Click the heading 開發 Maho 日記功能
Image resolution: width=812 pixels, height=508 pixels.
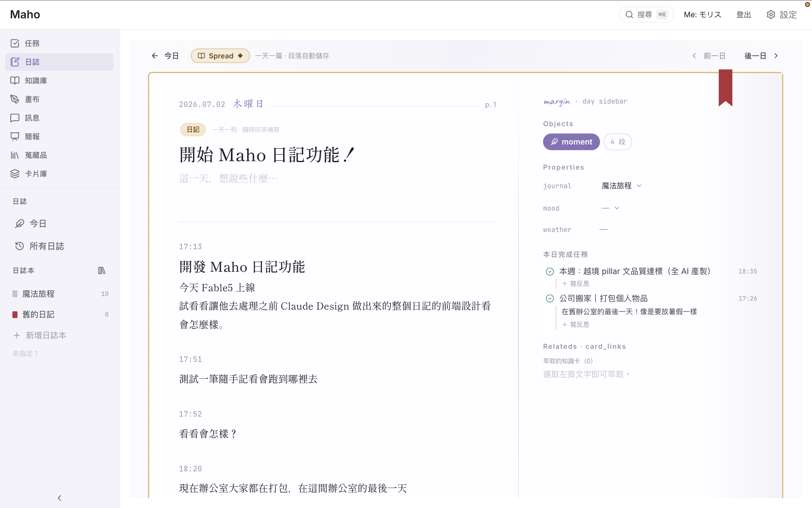242,267
